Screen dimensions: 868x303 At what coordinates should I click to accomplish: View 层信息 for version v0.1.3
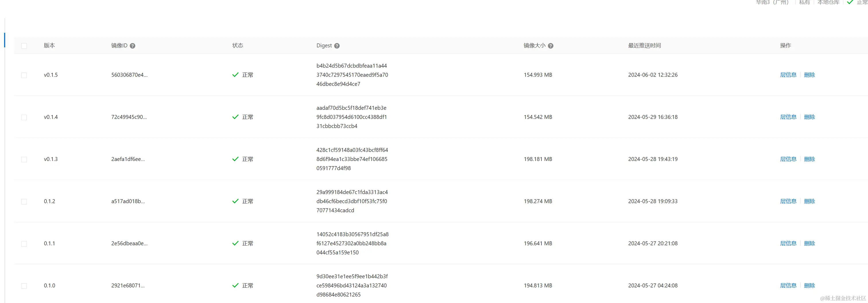point(788,159)
